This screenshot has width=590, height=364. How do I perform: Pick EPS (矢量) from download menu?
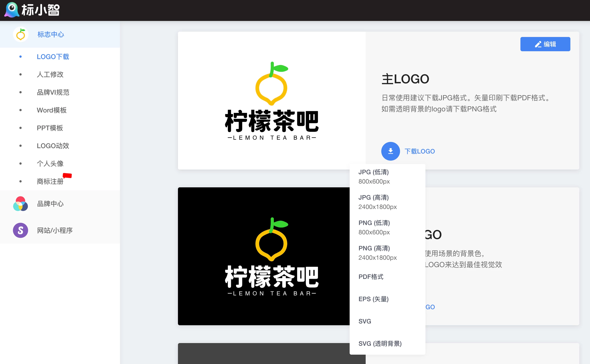(373, 299)
